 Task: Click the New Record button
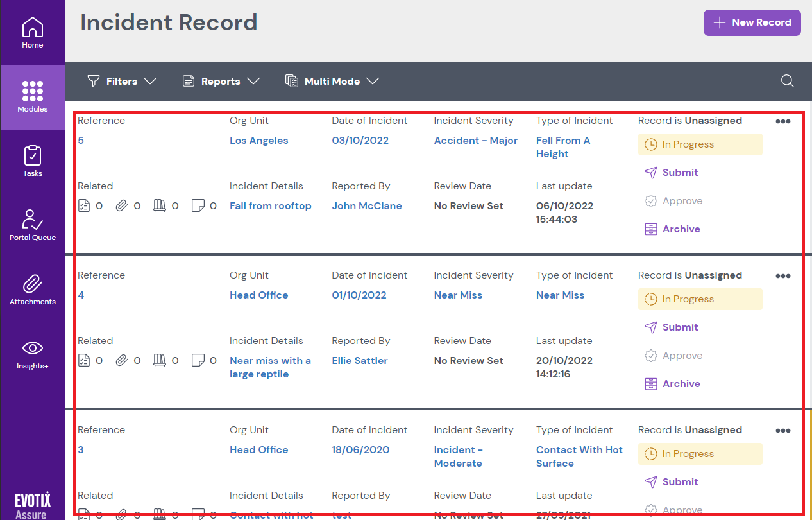click(752, 22)
